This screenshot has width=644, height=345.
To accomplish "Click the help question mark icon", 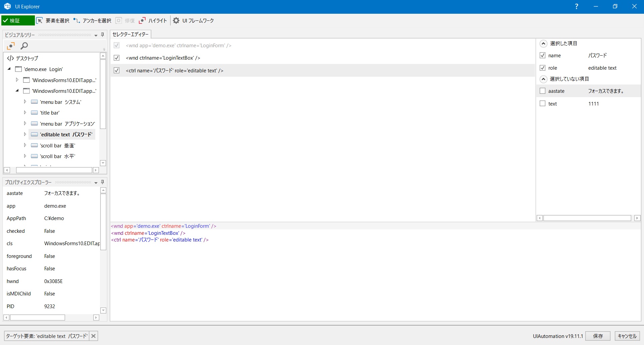I will (577, 6).
